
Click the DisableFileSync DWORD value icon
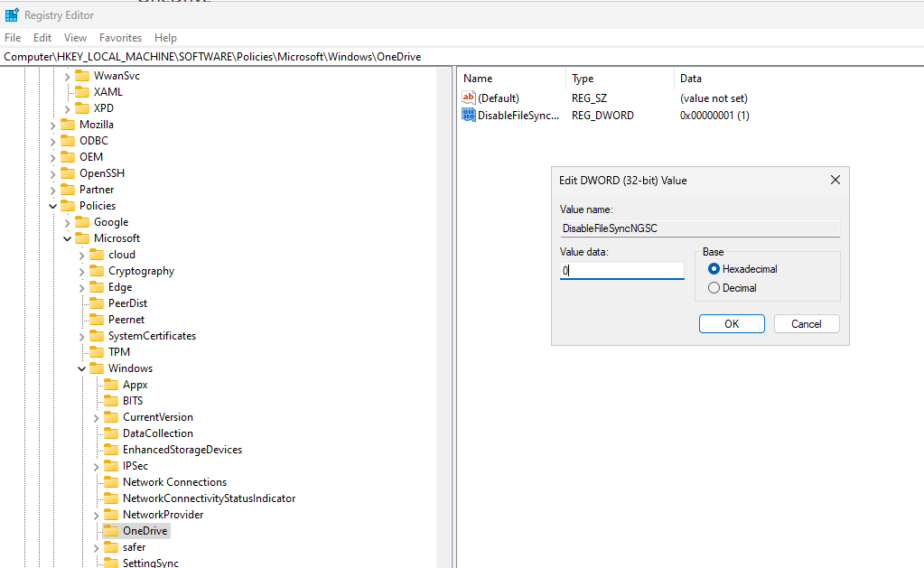click(469, 115)
